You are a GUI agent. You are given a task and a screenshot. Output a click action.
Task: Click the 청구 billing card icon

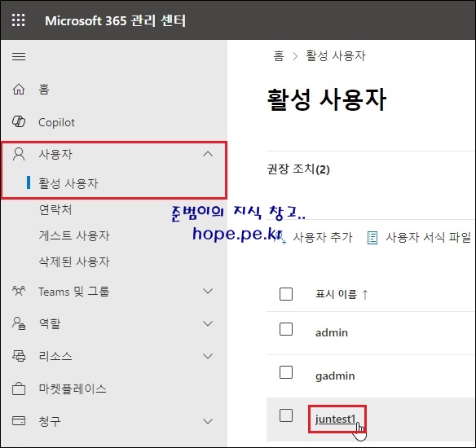(x=19, y=420)
